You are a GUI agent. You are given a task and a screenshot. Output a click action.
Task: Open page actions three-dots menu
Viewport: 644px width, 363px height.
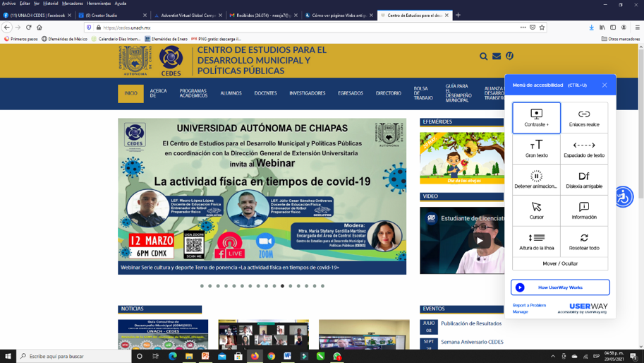(523, 28)
